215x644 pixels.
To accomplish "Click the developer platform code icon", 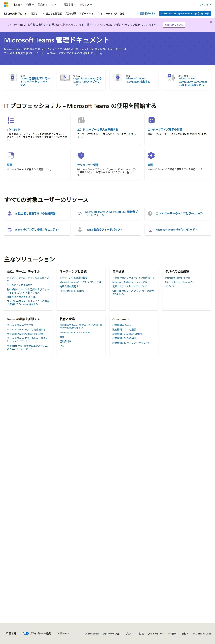I will (80, 213).
